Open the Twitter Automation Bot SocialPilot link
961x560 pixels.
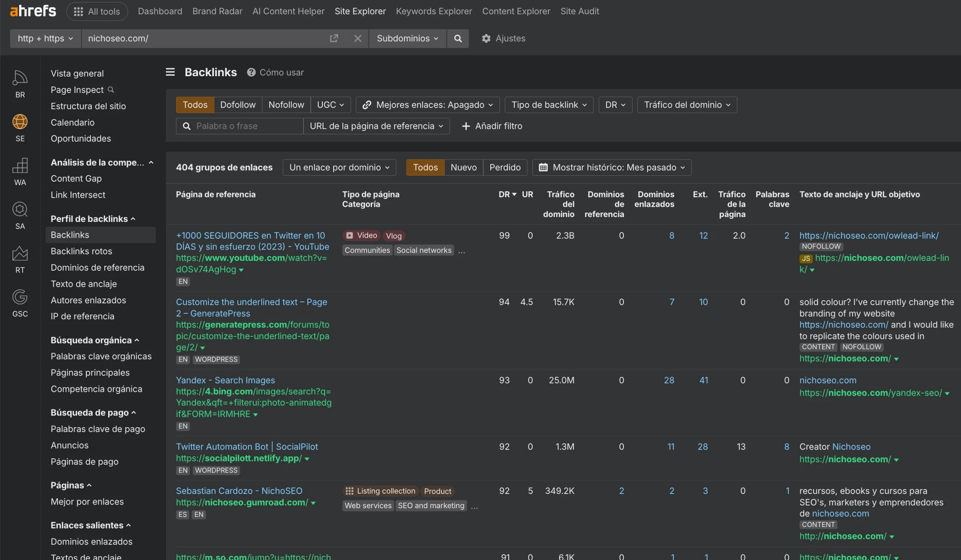click(x=247, y=447)
